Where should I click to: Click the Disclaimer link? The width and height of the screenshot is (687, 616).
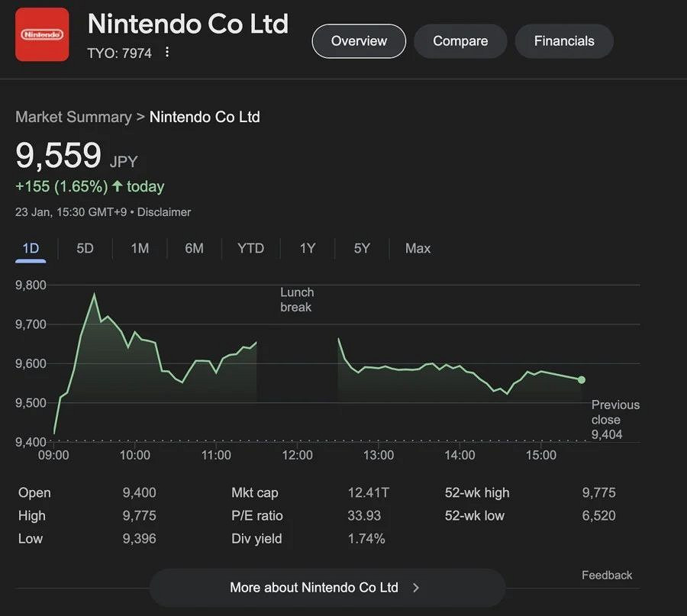pos(164,212)
